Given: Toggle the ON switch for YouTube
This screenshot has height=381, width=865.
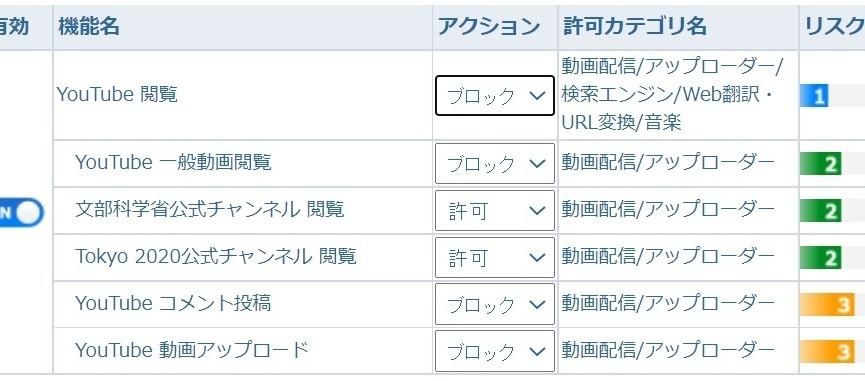Looking at the screenshot, I should point(21,213).
